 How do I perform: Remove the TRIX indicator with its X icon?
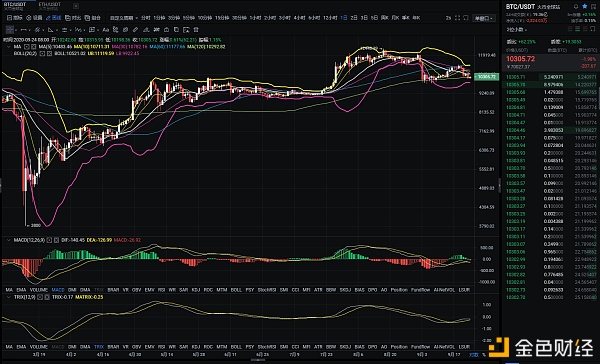tap(47, 297)
